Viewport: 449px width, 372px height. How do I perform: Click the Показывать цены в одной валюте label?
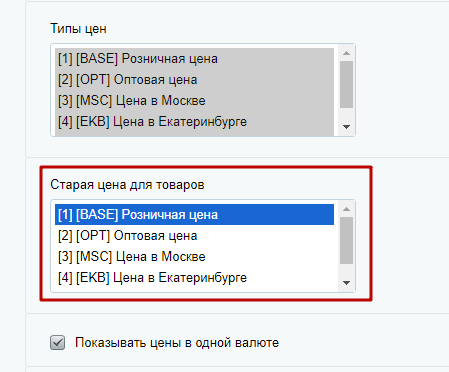tap(177, 343)
